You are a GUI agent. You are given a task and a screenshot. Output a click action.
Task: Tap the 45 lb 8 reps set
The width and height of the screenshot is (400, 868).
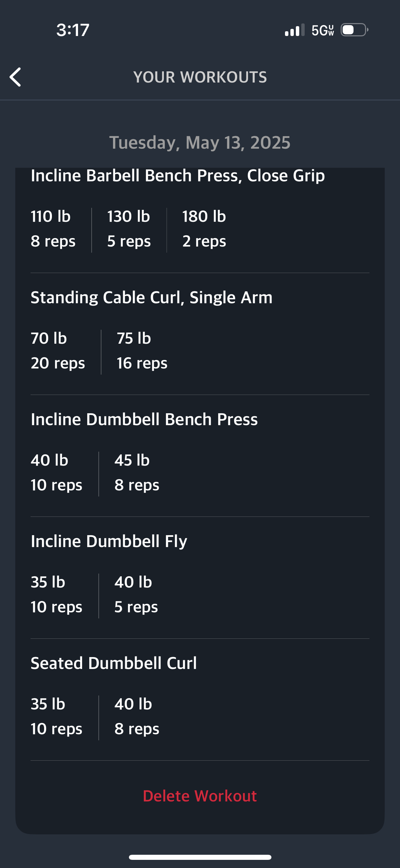[137, 473]
